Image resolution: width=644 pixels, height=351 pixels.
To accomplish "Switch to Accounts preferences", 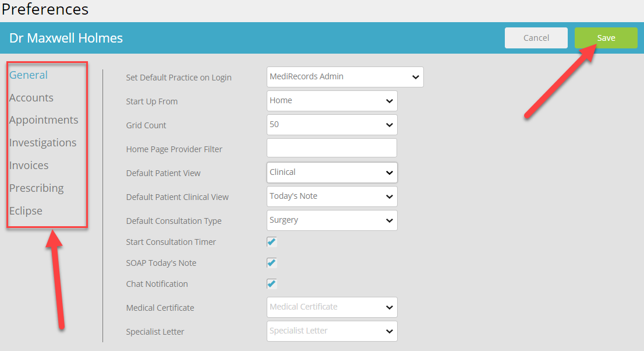I will (x=31, y=97).
